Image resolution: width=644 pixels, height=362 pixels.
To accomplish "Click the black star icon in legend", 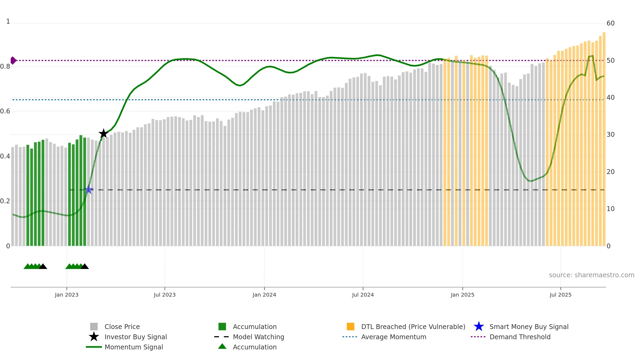I will point(94,337).
